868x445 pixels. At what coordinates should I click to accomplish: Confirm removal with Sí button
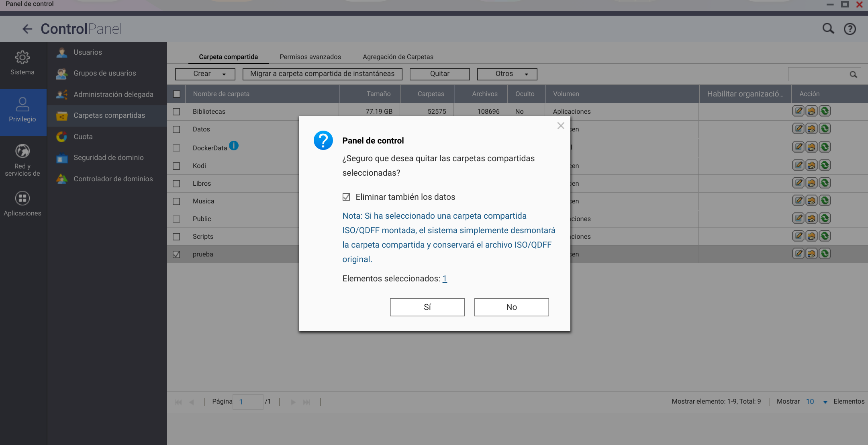pyautogui.click(x=427, y=307)
